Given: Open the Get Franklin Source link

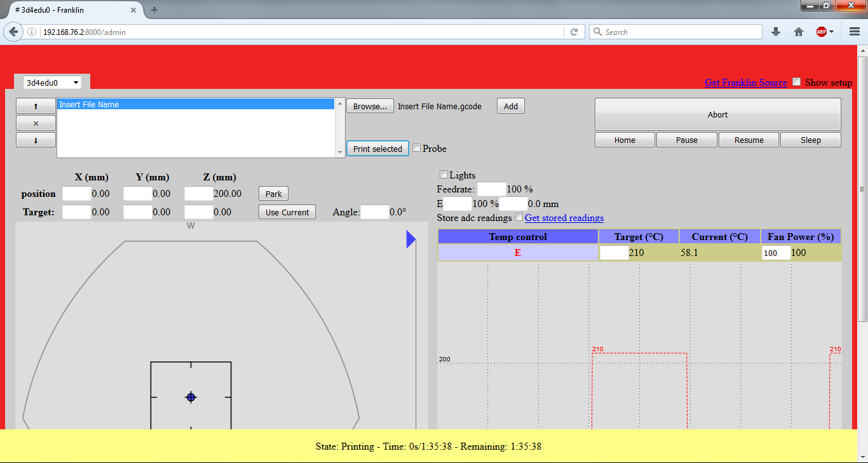Looking at the screenshot, I should 746,83.
